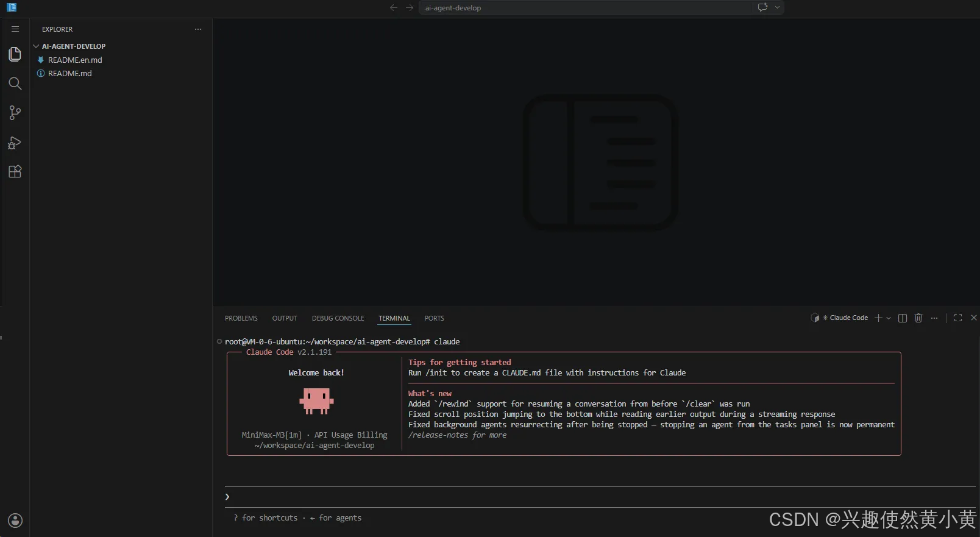
Task: Switch to the DEBUG CONSOLE tab
Action: click(338, 318)
